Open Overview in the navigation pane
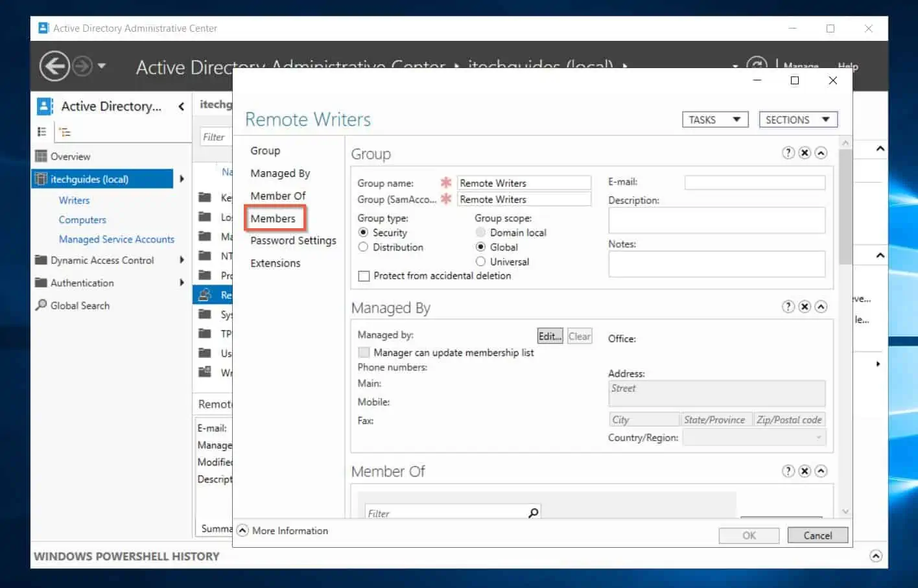Viewport: 918px width, 588px height. pos(70,156)
